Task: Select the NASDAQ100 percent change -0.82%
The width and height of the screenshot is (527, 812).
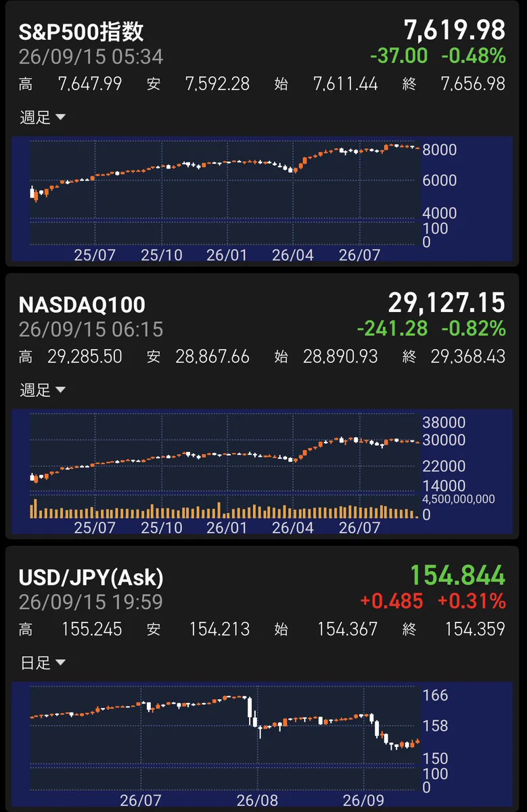Action: click(x=474, y=328)
